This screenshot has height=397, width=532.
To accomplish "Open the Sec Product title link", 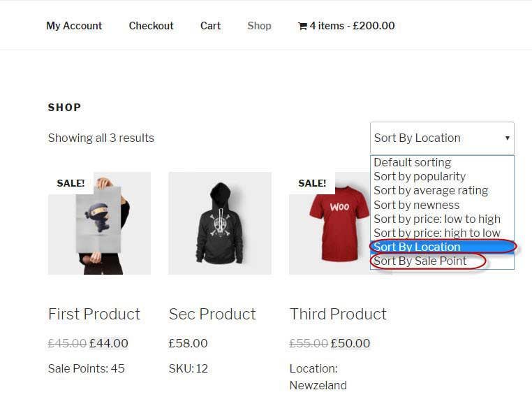I will click(x=212, y=314).
